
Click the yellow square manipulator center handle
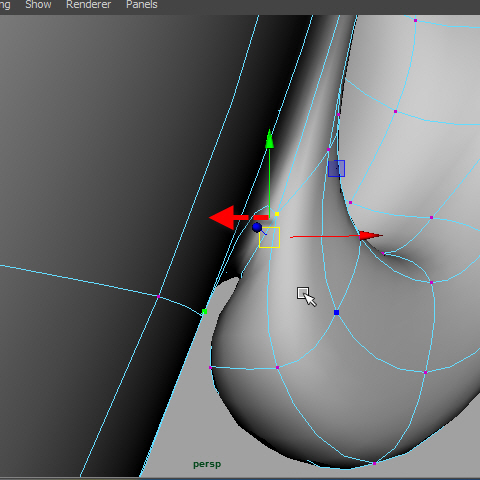coord(269,237)
